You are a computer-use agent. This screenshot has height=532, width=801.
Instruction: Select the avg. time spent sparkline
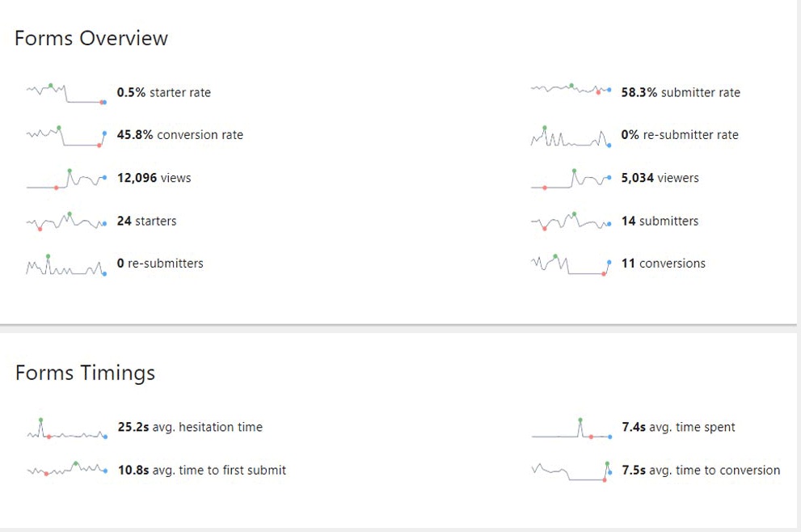(x=571, y=429)
